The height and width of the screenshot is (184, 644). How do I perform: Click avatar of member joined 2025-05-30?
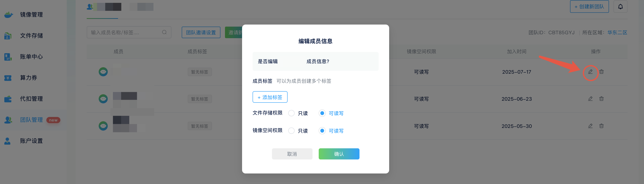[x=103, y=126]
